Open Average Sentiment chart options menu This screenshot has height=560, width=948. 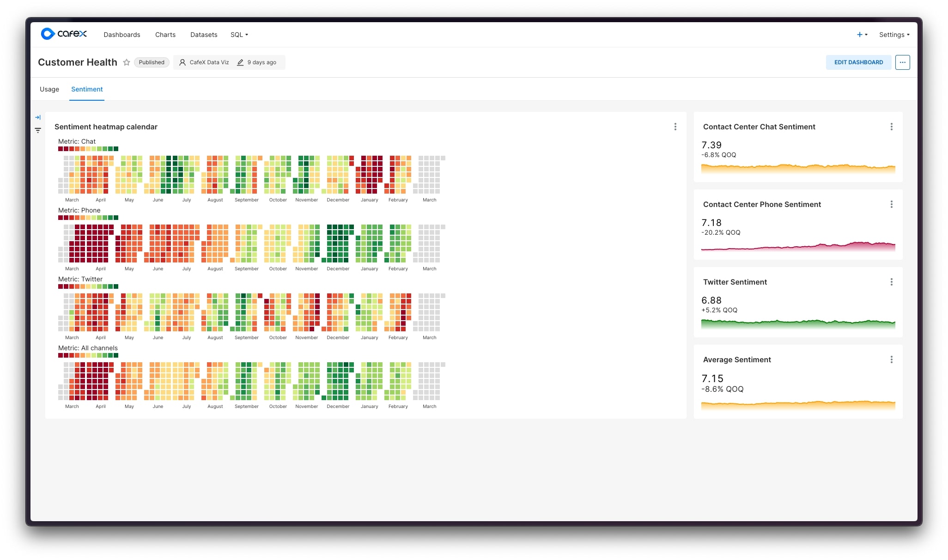click(891, 359)
